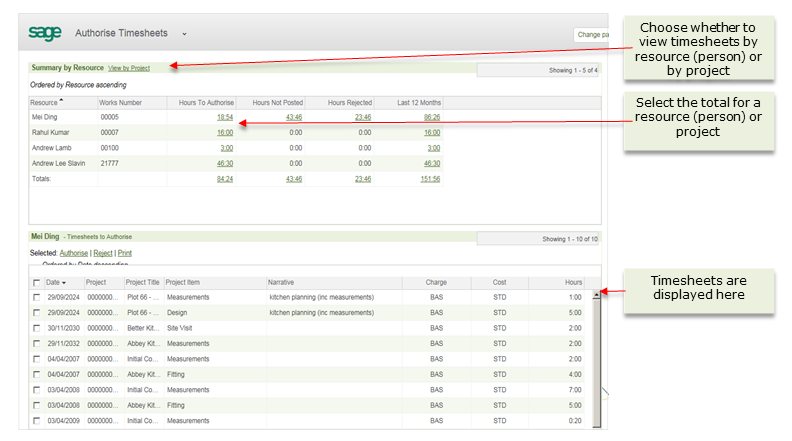Image resolution: width=792 pixels, height=441 pixels.
Task: Click the 84:24 total hours to authorise
Action: (x=225, y=179)
